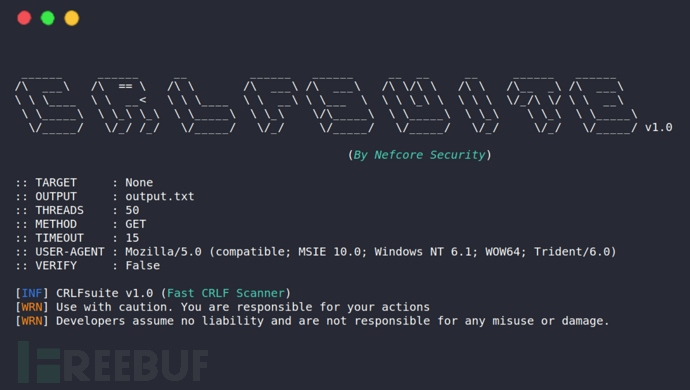Click the FREEBUF watermark logo
The height and width of the screenshot is (390, 690).
point(113,362)
